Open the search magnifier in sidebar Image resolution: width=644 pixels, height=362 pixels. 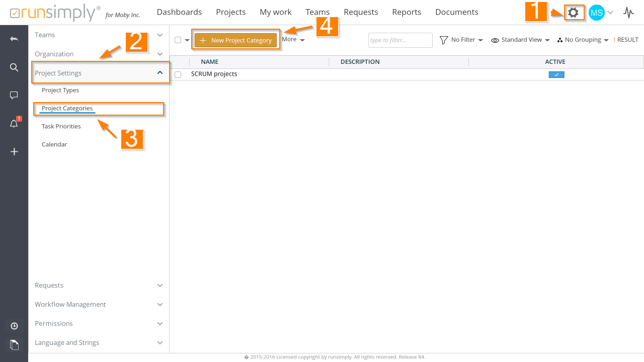[x=14, y=67]
